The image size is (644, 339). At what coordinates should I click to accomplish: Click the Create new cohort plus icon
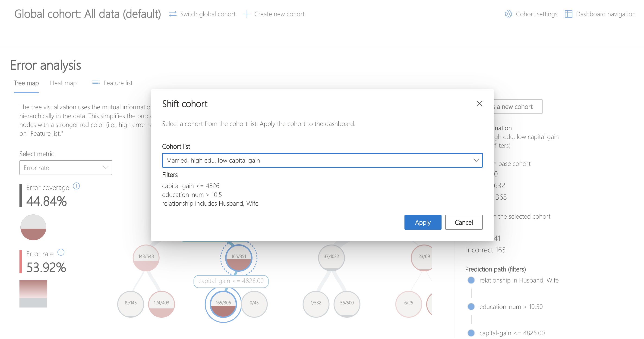(247, 14)
